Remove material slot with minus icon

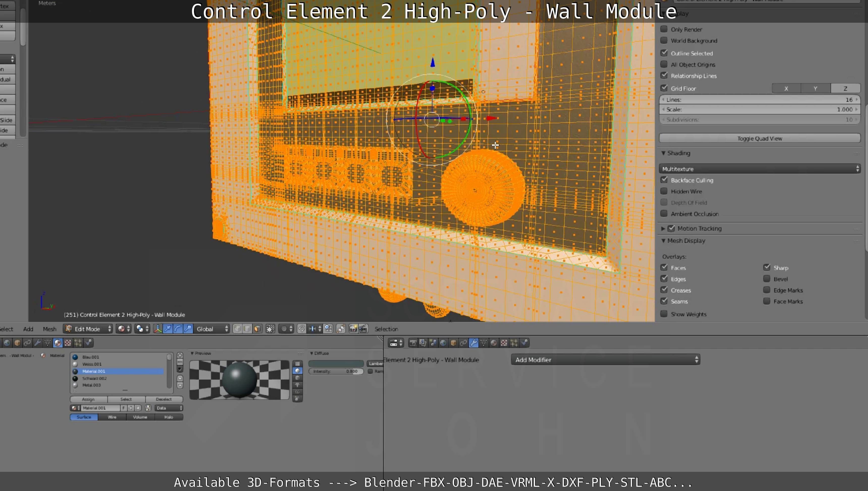[x=180, y=362]
